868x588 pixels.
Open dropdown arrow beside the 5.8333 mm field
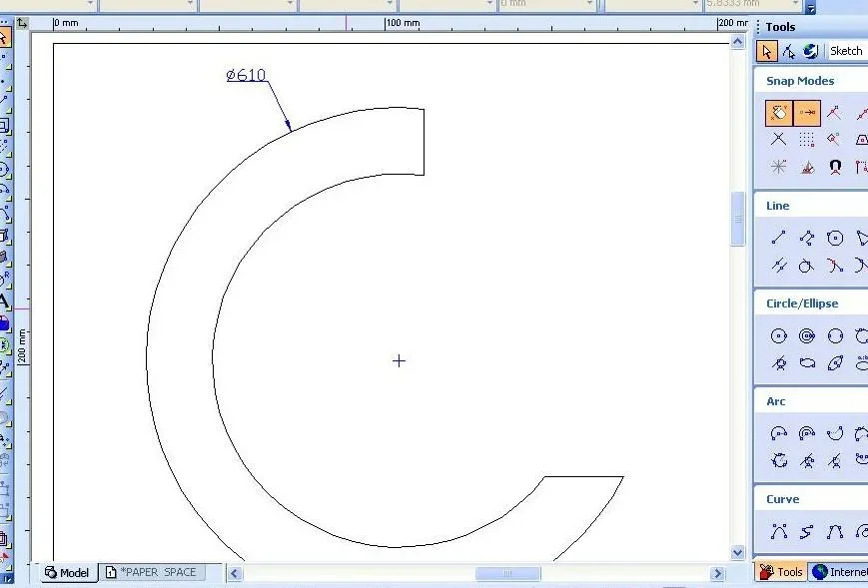coord(796,4)
